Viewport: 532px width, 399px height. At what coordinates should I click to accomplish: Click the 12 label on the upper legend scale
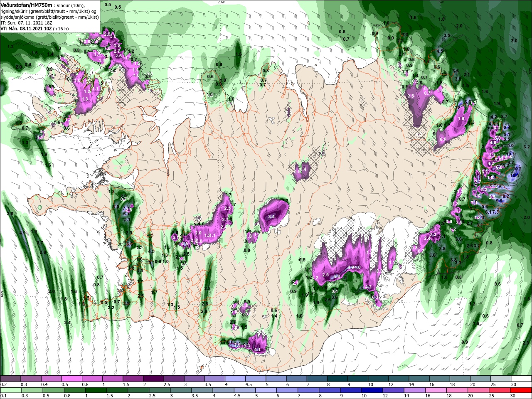pyautogui.click(x=391, y=384)
